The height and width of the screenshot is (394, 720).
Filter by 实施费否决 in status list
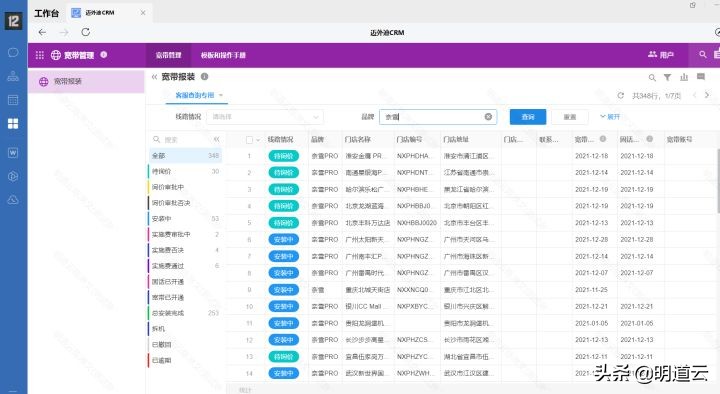186,250
